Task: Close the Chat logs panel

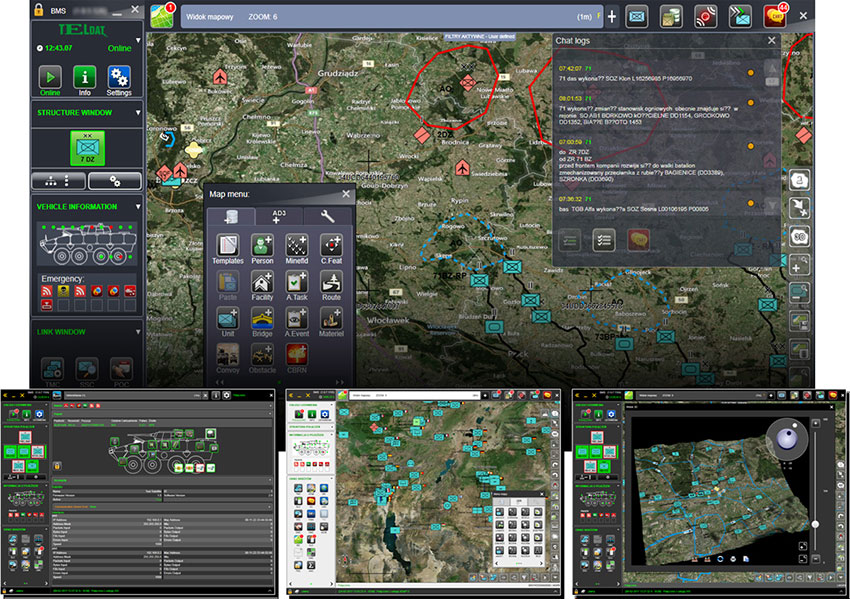Action: coord(772,41)
